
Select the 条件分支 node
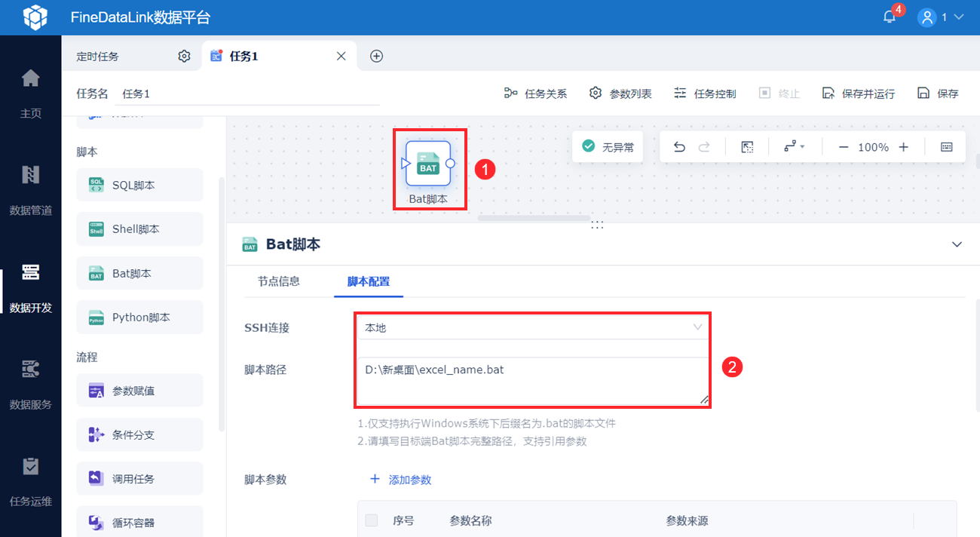[139, 435]
